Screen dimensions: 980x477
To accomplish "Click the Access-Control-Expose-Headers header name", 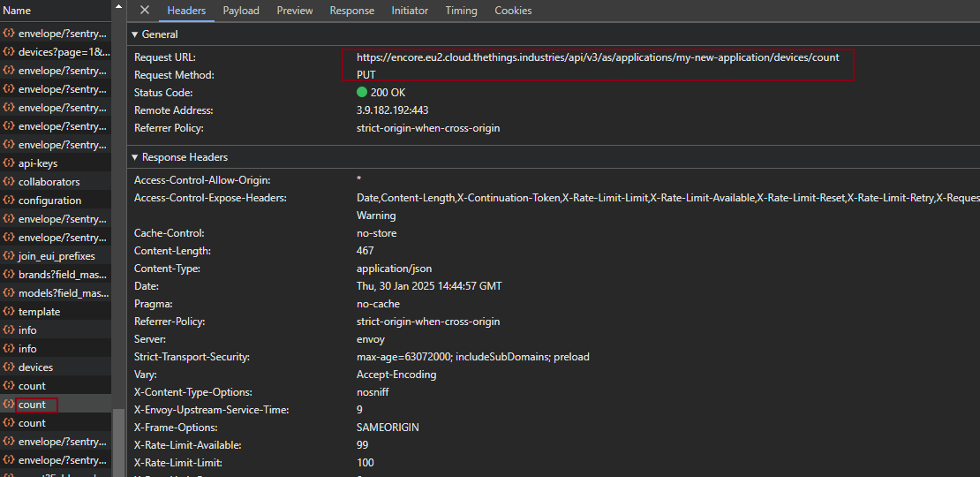I will pyautogui.click(x=210, y=198).
